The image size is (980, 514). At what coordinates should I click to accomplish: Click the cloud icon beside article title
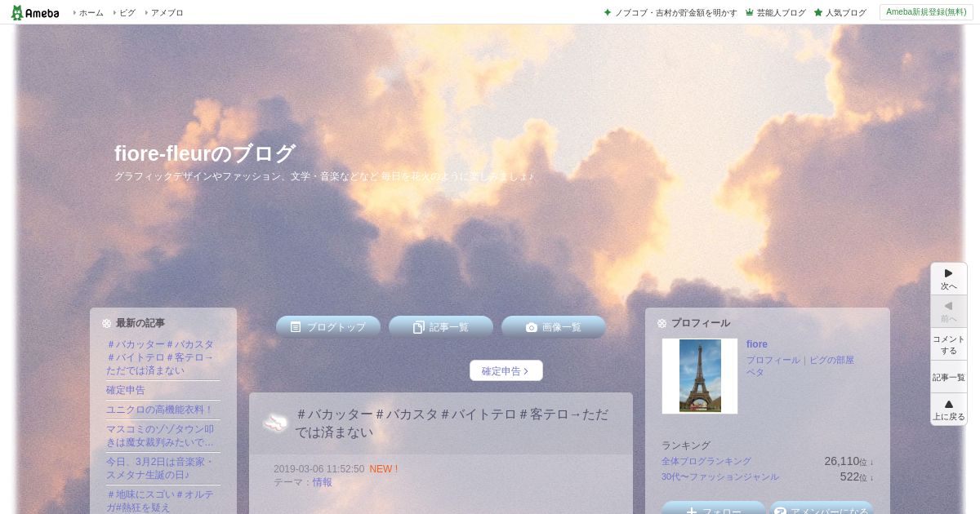(275, 423)
